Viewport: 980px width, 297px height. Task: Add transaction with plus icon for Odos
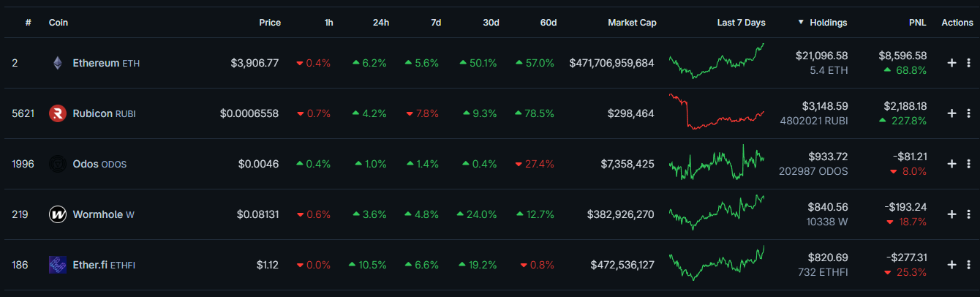[x=951, y=164]
